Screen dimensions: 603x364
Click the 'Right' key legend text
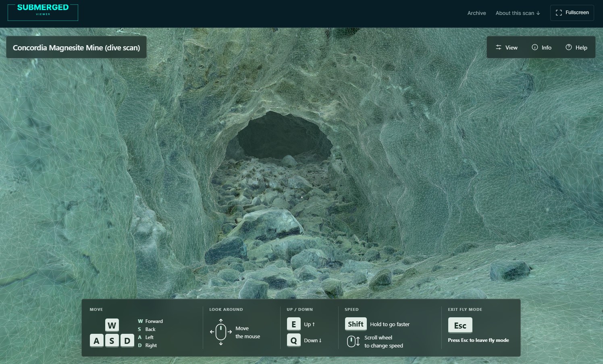[x=151, y=345]
